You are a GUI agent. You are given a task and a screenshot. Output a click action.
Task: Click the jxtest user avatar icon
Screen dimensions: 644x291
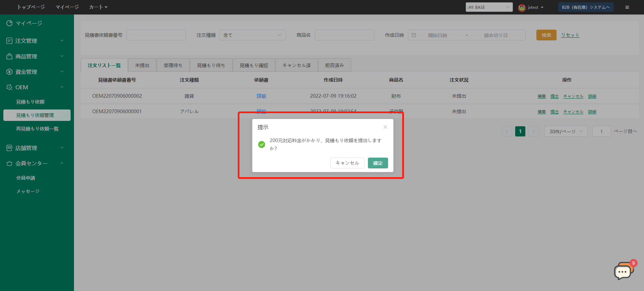pyautogui.click(x=522, y=7)
